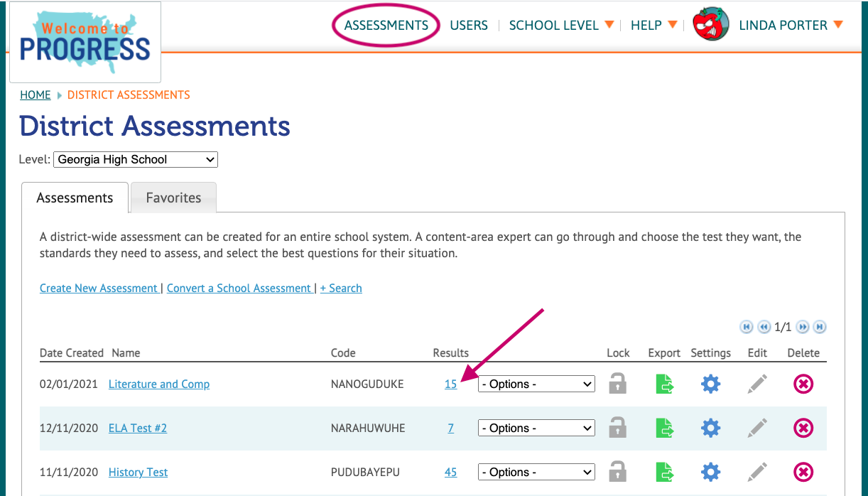Click the Home breadcrumb link

click(x=36, y=95)
